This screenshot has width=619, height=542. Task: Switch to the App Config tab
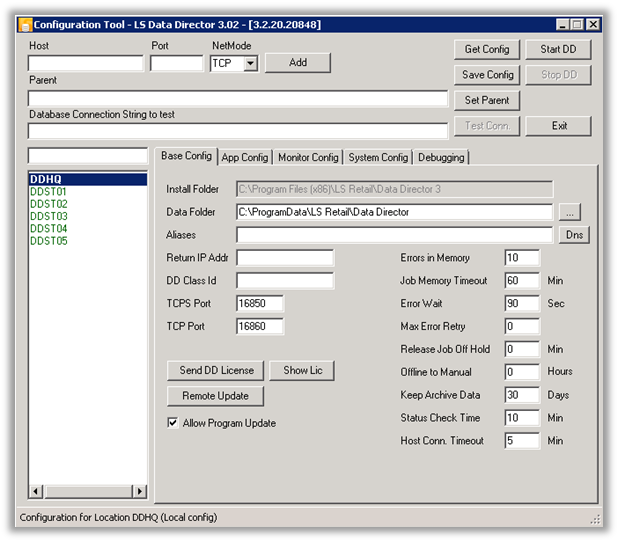(245, 157)
